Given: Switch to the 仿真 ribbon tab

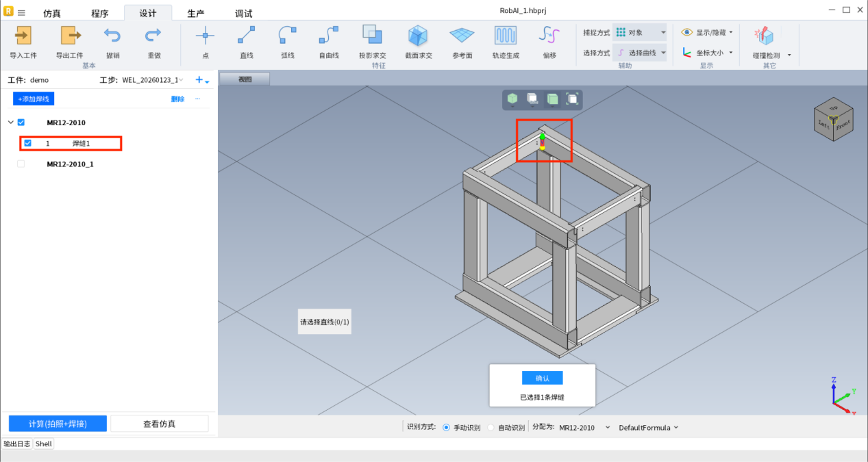Looking at the screenshot, I should 52,14.
